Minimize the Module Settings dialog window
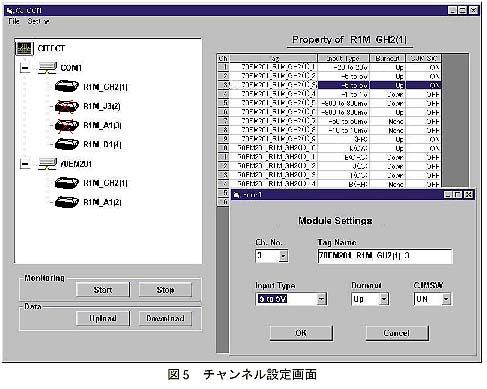 449,195
